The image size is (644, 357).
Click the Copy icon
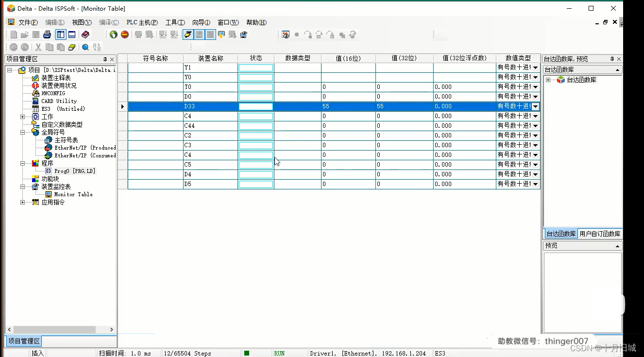[50, 47]
